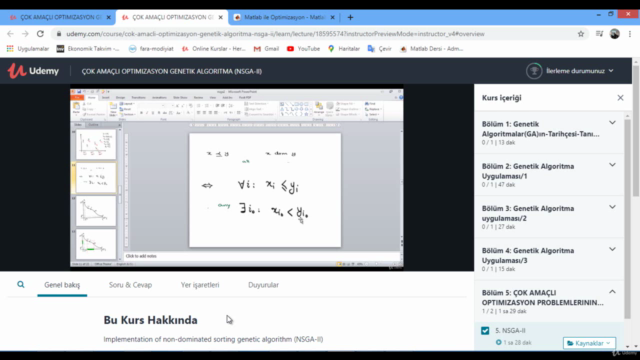
Task: Click the search icon below the video
Action: (20, 284)
